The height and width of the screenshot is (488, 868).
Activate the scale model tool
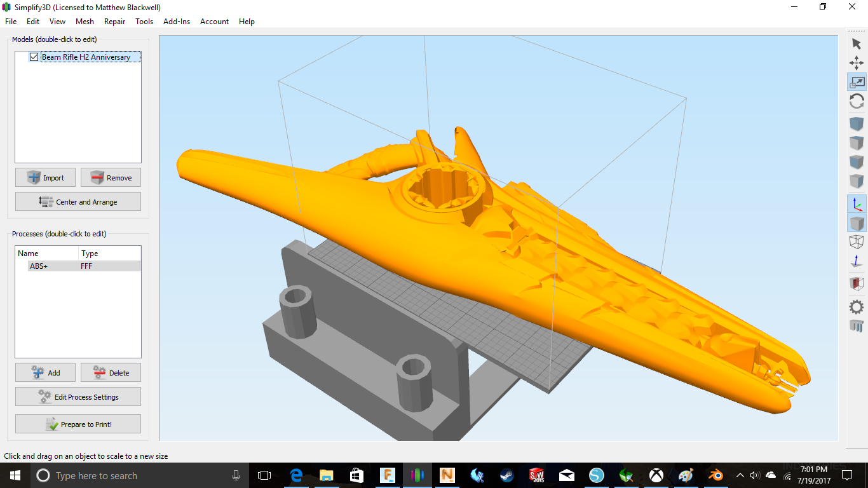point(857,82)
